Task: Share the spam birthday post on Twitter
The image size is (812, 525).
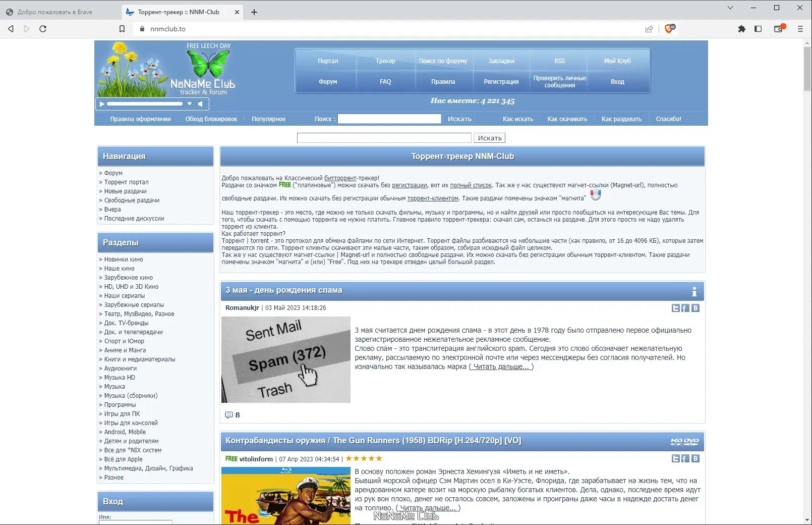Action: click(x=676, y=308)
